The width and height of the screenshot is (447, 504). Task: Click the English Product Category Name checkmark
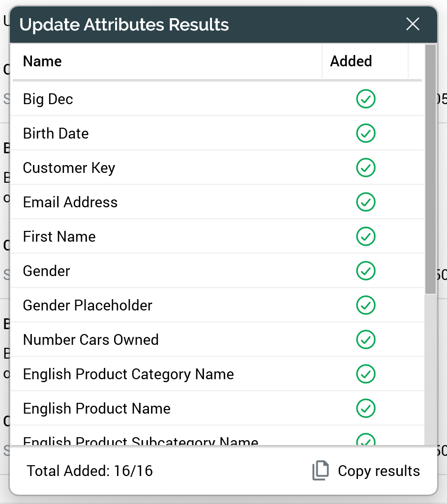tap(365, 374)
